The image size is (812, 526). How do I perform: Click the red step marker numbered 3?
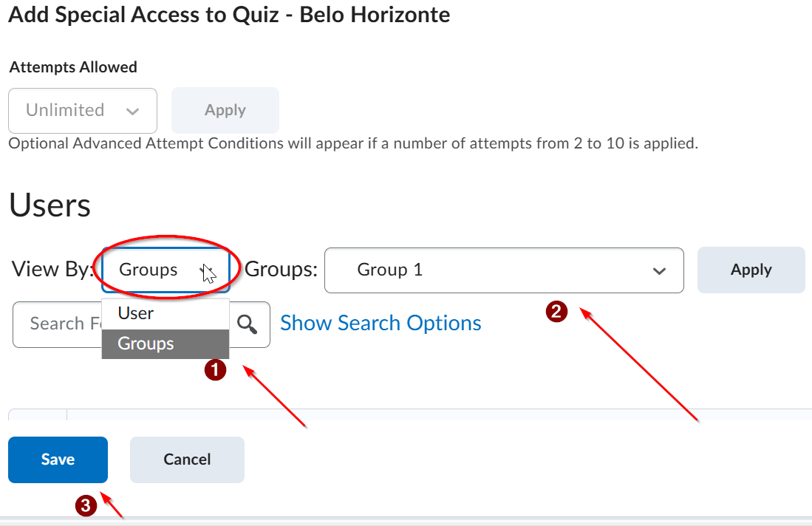tap(86, 505)
